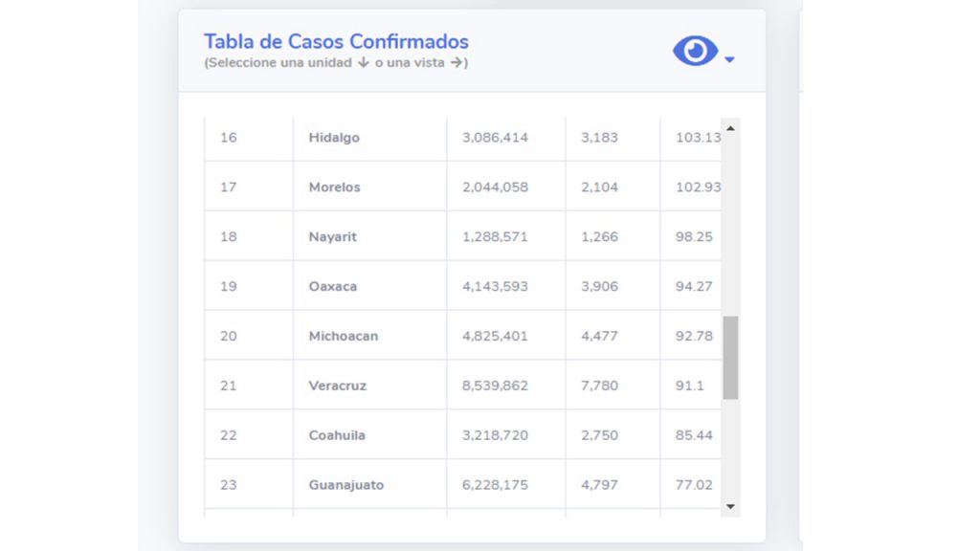Select Guanajuato in the list

click(x=346, y=485)
